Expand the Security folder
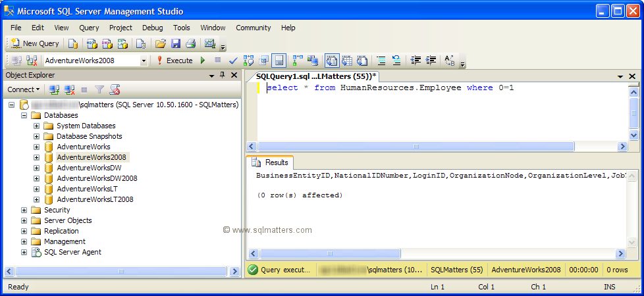 click(x=24, y=210)
